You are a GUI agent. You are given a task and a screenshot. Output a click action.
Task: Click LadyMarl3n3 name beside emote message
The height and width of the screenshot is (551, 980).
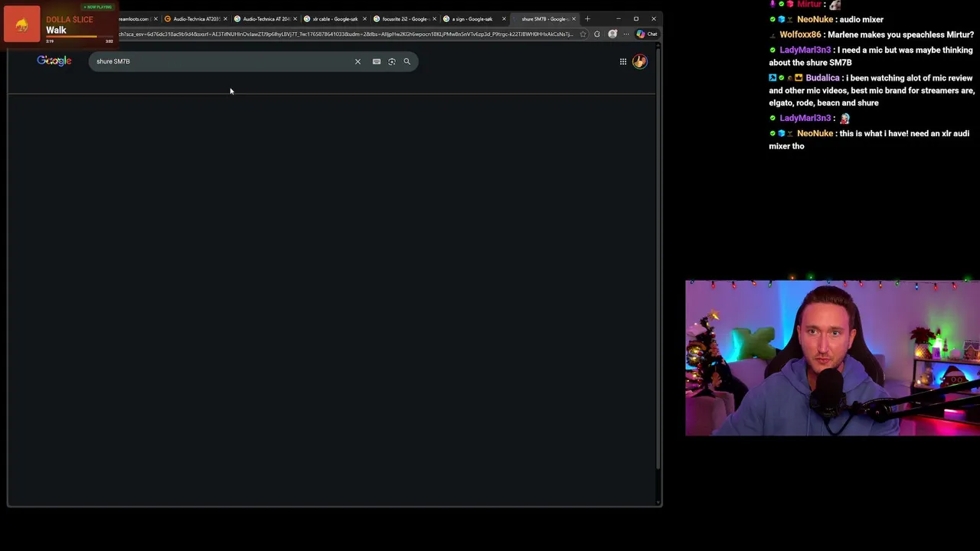point(805,118)
